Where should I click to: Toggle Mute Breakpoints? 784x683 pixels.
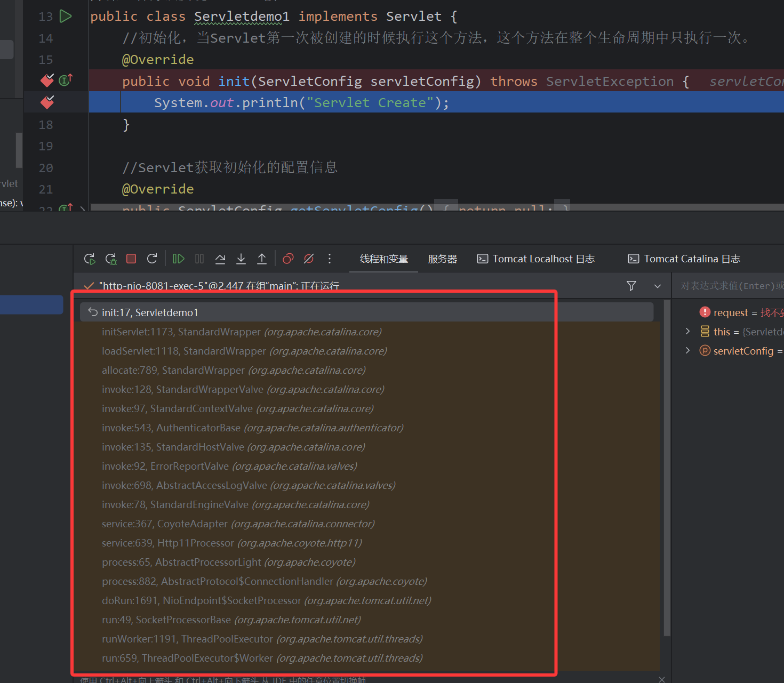[x=309, y=259]
